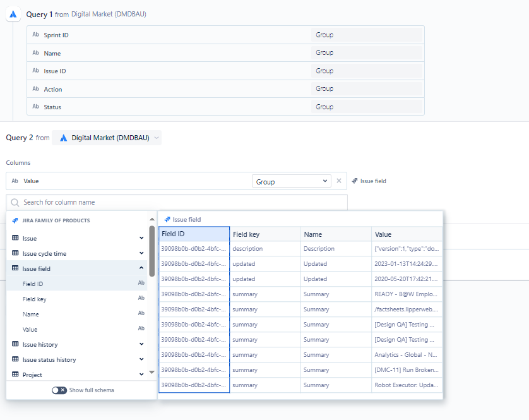Click the search magnifier icon
Screen dimensions: 529x420
click(x=15, y=202)
